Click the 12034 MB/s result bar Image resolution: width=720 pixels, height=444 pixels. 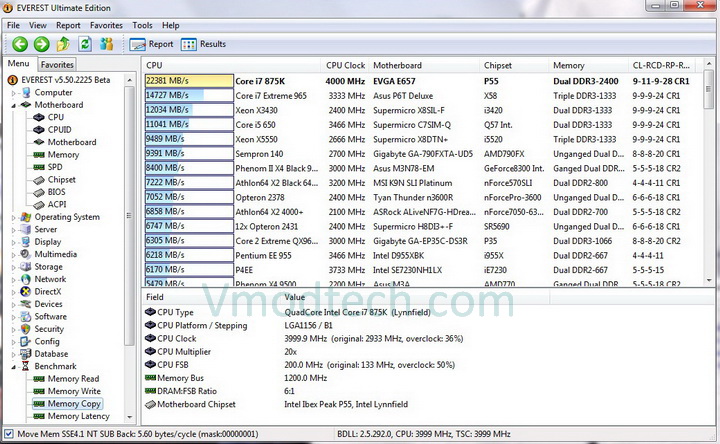point(189,110)
